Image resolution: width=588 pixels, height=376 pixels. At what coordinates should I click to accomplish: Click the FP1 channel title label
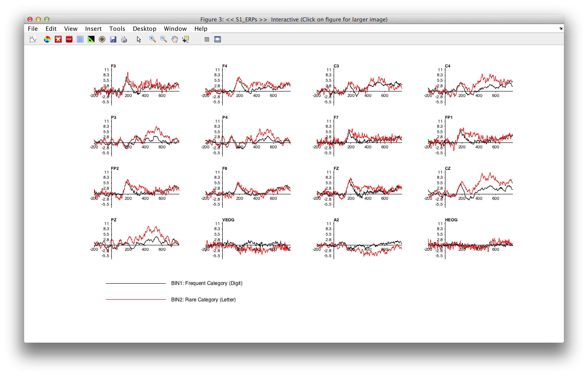tap(449, 117)
